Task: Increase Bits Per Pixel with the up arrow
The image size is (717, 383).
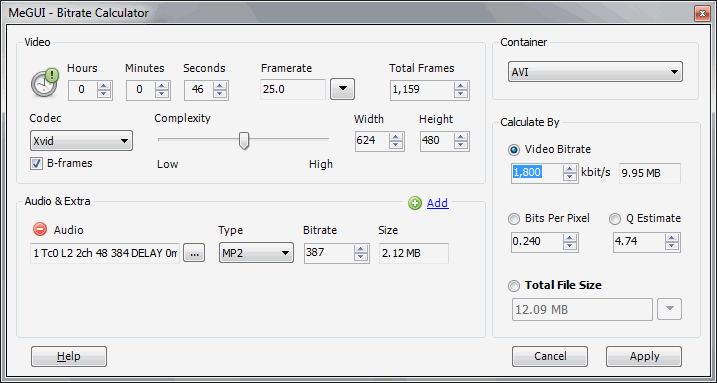Action: pos(570,238)
